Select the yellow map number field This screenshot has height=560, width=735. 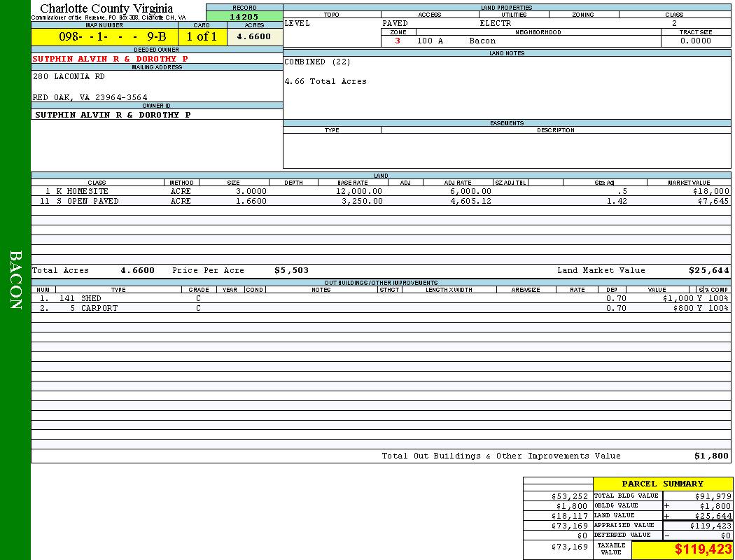pyautogui.click(x=104, y=37)
